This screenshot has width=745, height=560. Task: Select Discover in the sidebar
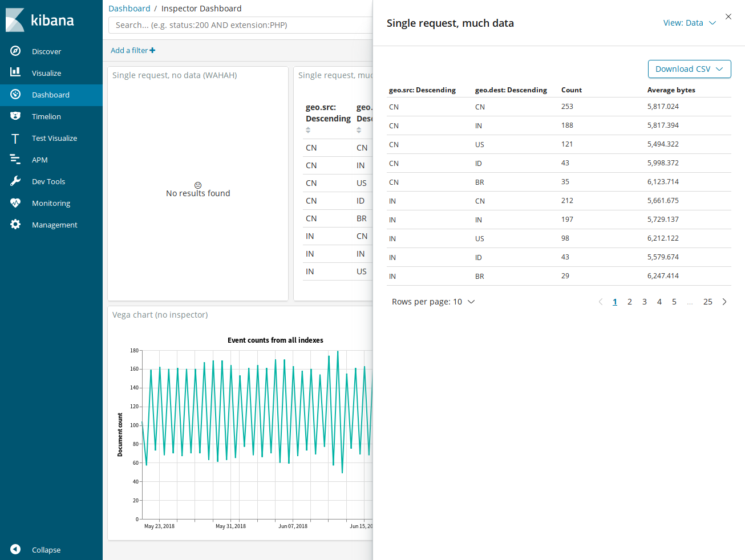46,51
